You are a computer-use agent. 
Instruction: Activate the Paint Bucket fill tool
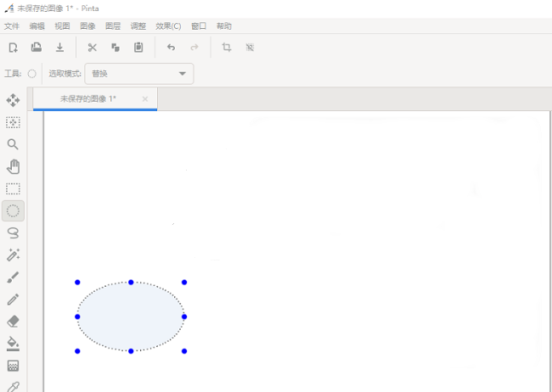click(13, 344)
